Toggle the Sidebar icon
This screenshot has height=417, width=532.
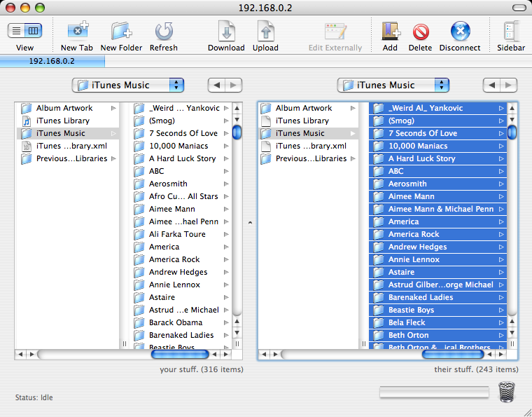click(x=511, y=32)
